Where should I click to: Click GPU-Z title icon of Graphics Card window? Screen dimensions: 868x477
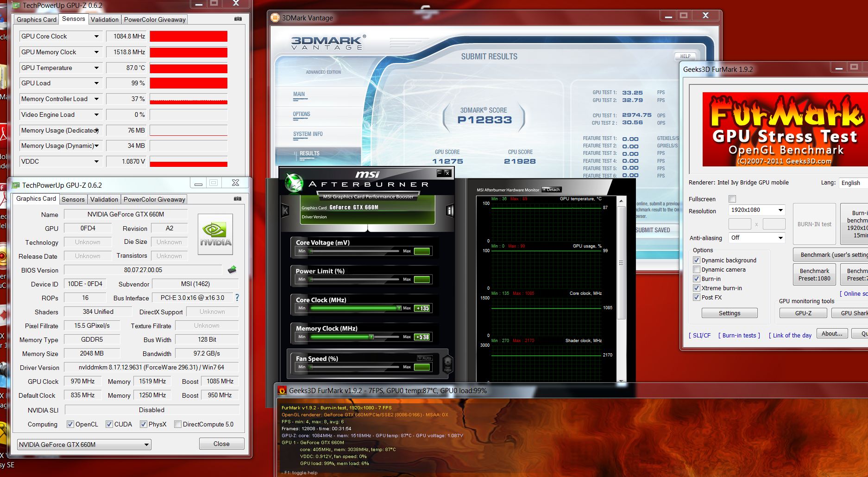16,185
